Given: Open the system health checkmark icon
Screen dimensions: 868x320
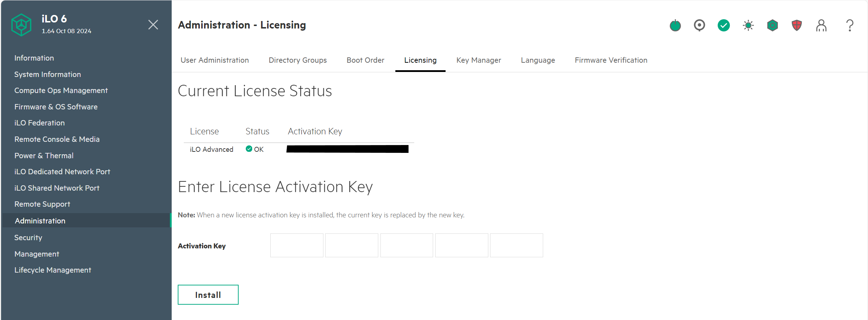Looking at the screenshot, I should point(724,25).
